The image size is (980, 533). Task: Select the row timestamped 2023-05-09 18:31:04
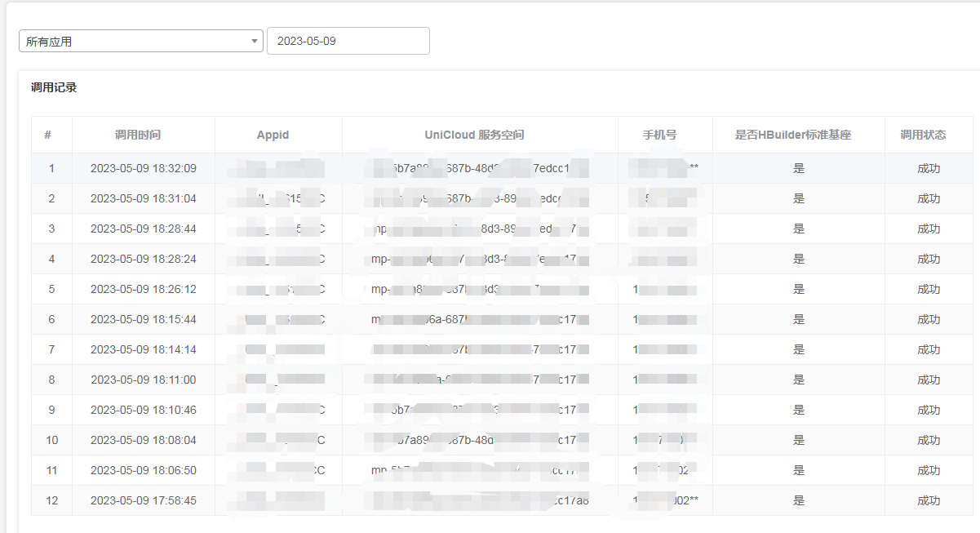(144, 198)
